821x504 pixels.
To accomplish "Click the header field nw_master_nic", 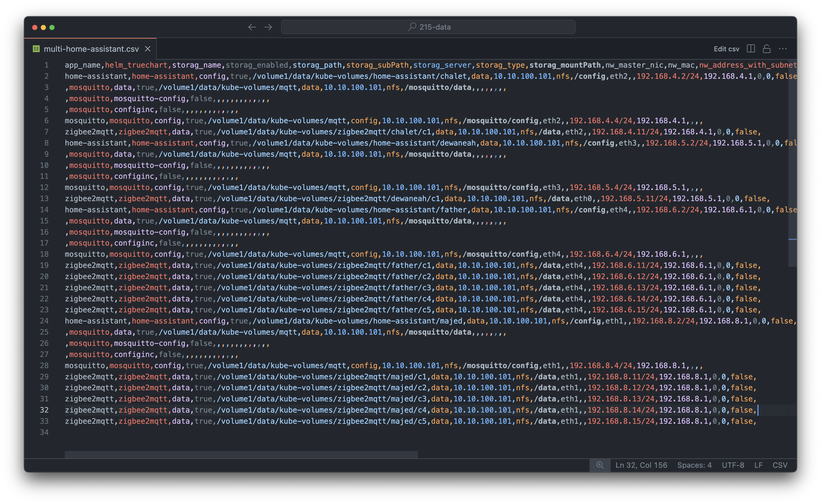I will tap(634, 65).
